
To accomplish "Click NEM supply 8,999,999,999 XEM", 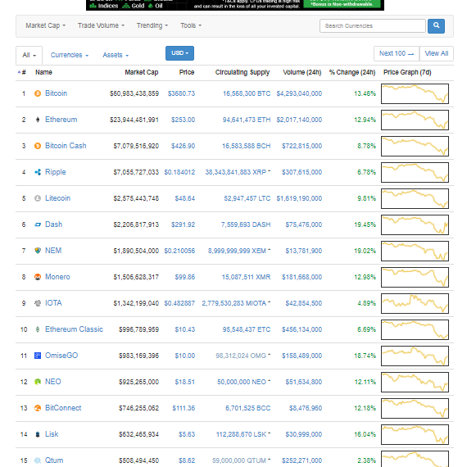I will [237, 251].
